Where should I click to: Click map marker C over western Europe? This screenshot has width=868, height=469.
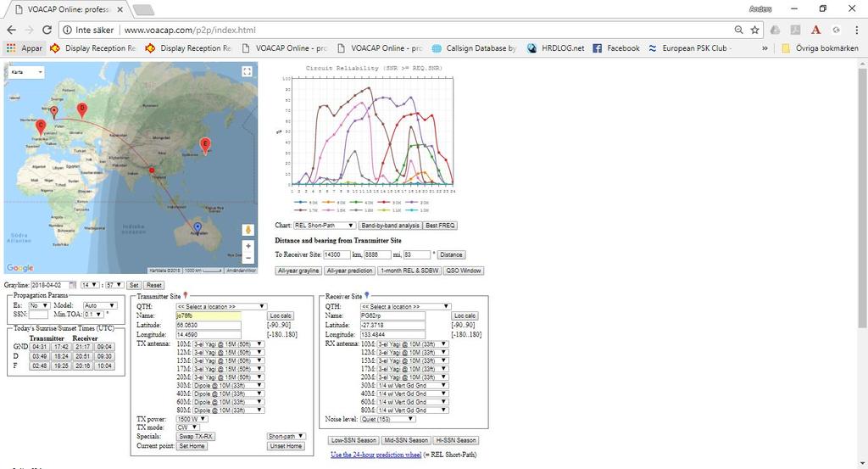(x=41, y=127)
